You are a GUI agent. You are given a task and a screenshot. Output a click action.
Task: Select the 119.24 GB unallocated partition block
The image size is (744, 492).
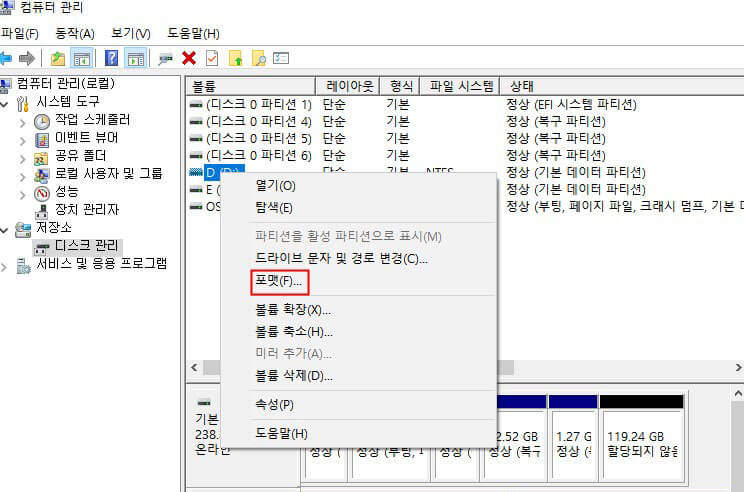642,436
